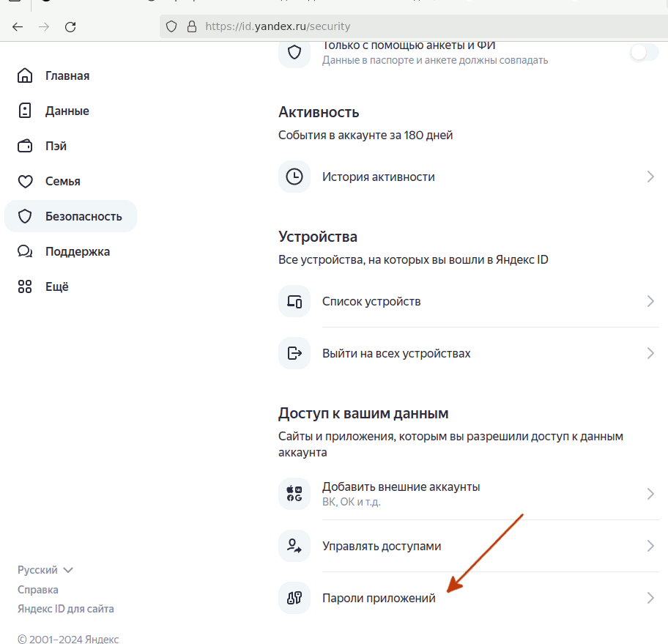Viewport: 668px width, 644px height.
Task: Click 'События в аккаунте за 180 дней' text
Action: (x=365, y=135)
